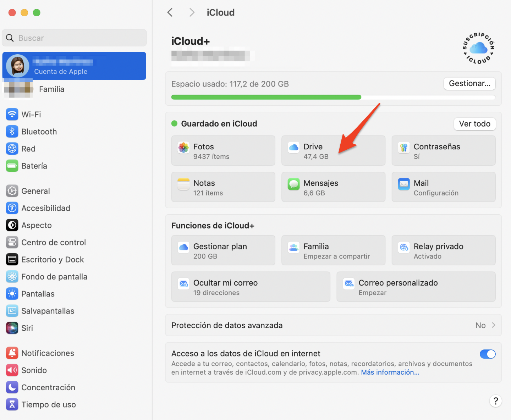Select the Cuenta de Apple row
Image resolution: width=511 pixels, height=420 pixels.
coord(74,66)
